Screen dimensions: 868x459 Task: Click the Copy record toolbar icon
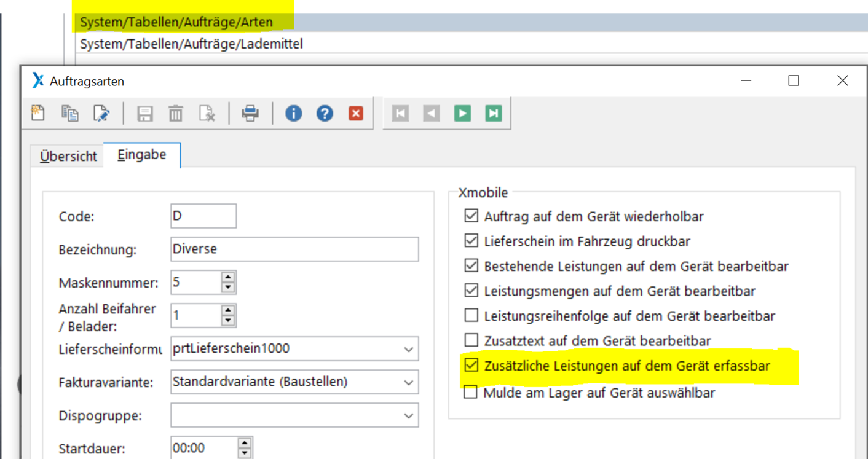69,113
